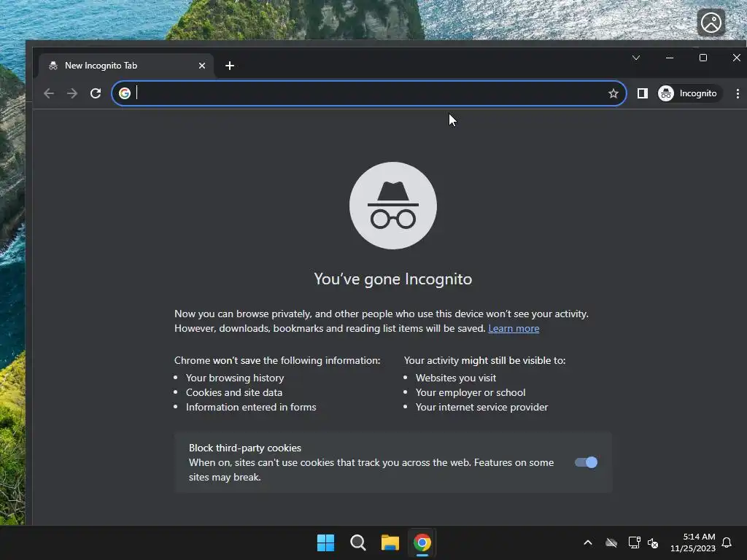Viewport: 747px width, 560px height.
Task: Click 'Your browsing history' list item
Action: click(235, 378)
